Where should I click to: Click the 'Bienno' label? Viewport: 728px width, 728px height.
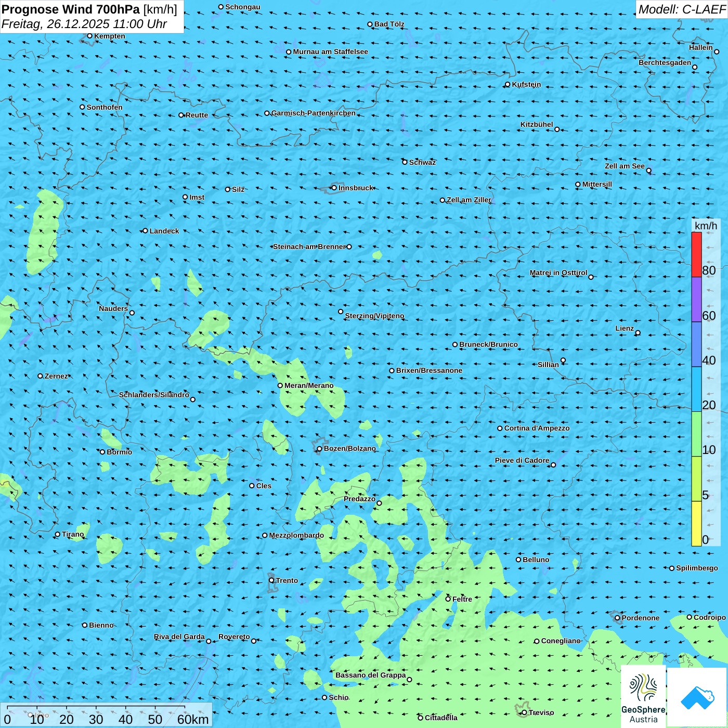click(x=101, y=625)
